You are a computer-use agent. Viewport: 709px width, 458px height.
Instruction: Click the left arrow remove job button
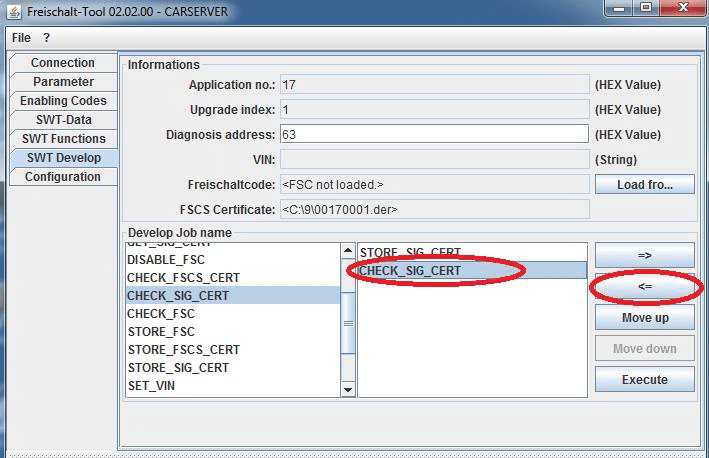tap(644, 287)
